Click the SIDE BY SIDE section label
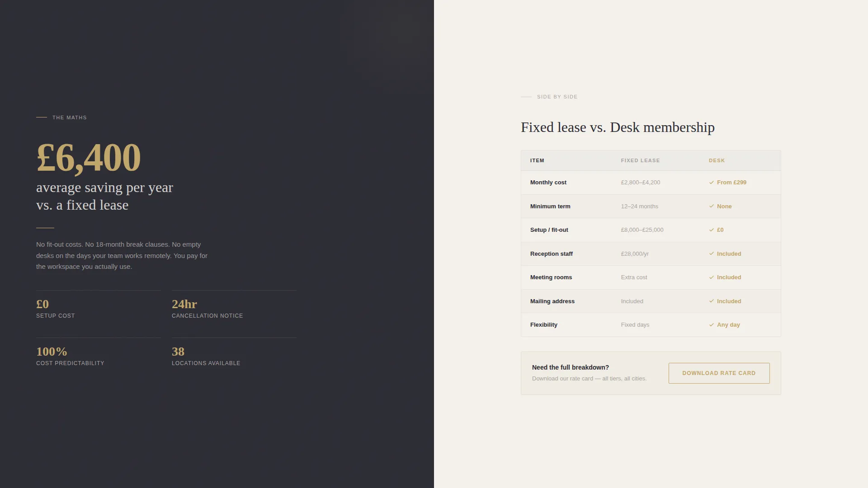This screenshot has width=868, height=488. [x=557, y=97]
